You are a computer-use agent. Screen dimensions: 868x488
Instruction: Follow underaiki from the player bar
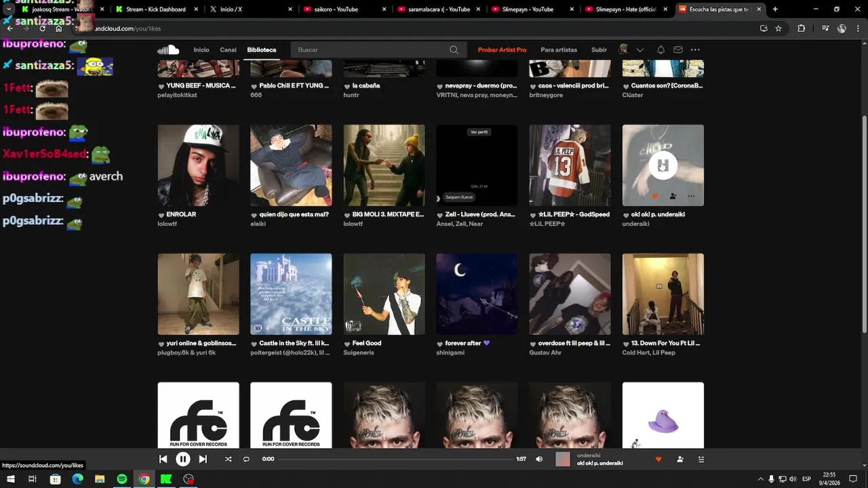680,459
